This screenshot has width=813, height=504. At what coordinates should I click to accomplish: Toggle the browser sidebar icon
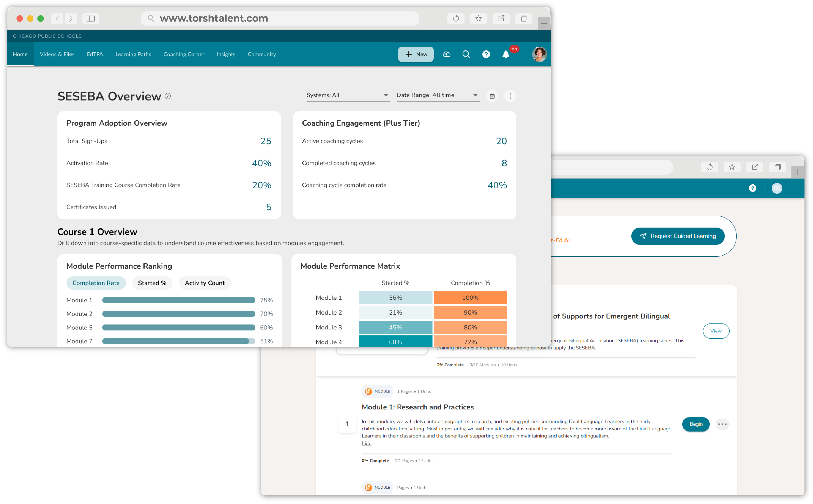tap(91, 18)
